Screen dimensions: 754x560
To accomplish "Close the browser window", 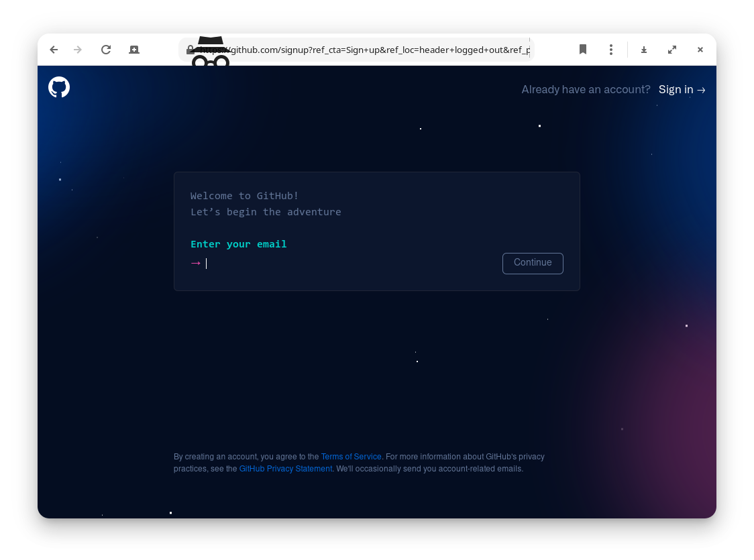I will tap(700, 50).
